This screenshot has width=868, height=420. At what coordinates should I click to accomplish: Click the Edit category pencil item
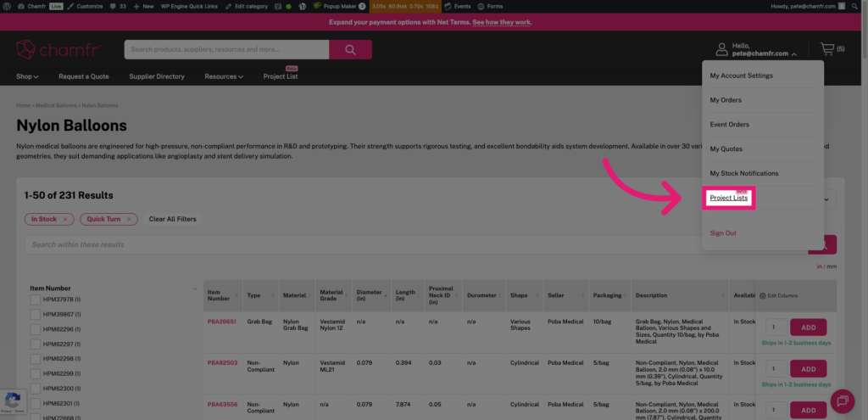point(247,6)
